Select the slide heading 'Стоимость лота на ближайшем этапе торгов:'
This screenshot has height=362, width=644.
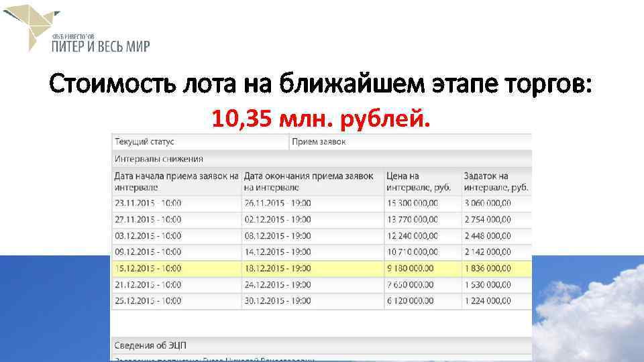pos(321,84)
